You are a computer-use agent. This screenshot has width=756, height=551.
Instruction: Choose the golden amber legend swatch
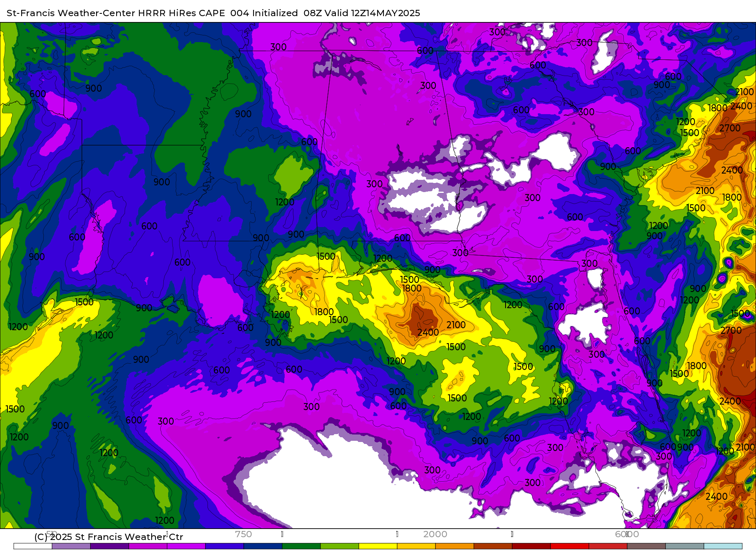pos(416,546)
